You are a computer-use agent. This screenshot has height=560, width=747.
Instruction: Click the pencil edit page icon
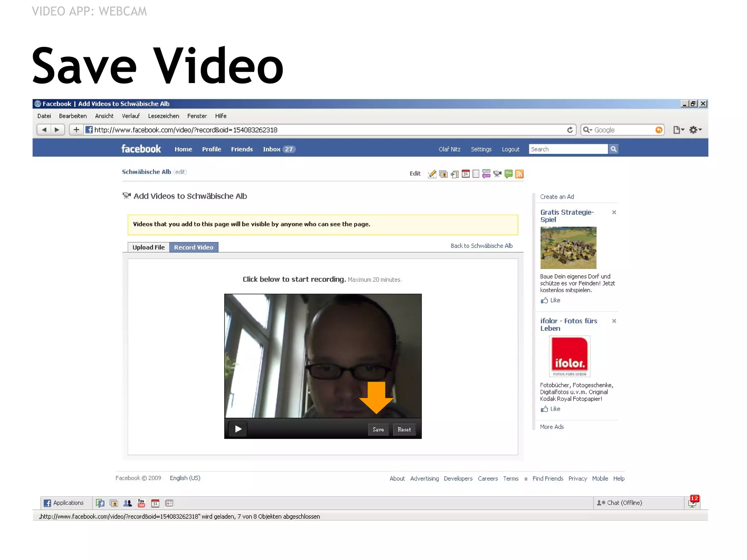[x=432, y=174]
